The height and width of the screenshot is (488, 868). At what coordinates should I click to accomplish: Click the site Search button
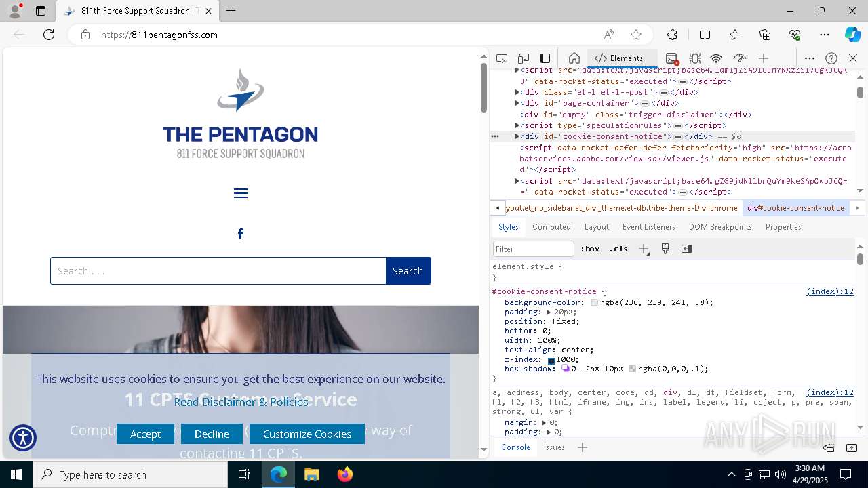[408, 270]
